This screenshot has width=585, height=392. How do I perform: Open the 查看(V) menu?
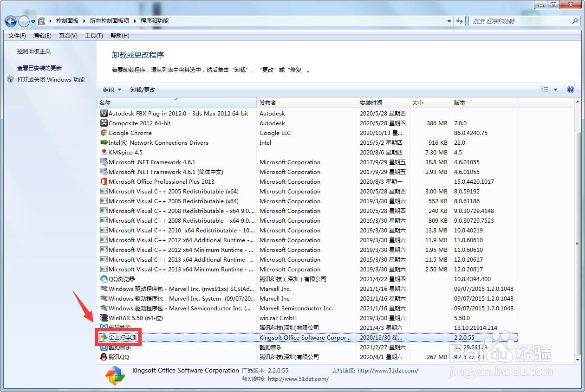click(68, 36)
